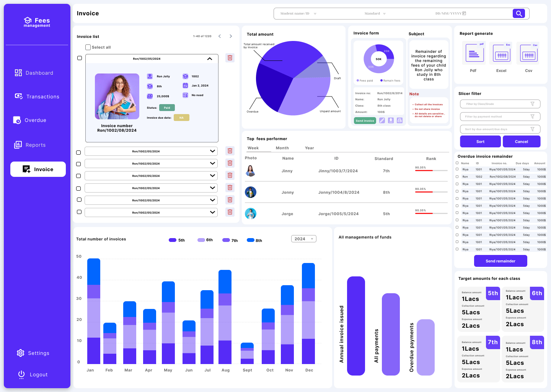This screenshot has height=392, width=551.
Task: Click date icon beside Jan 2, 2024
Action: pos(185,85)
